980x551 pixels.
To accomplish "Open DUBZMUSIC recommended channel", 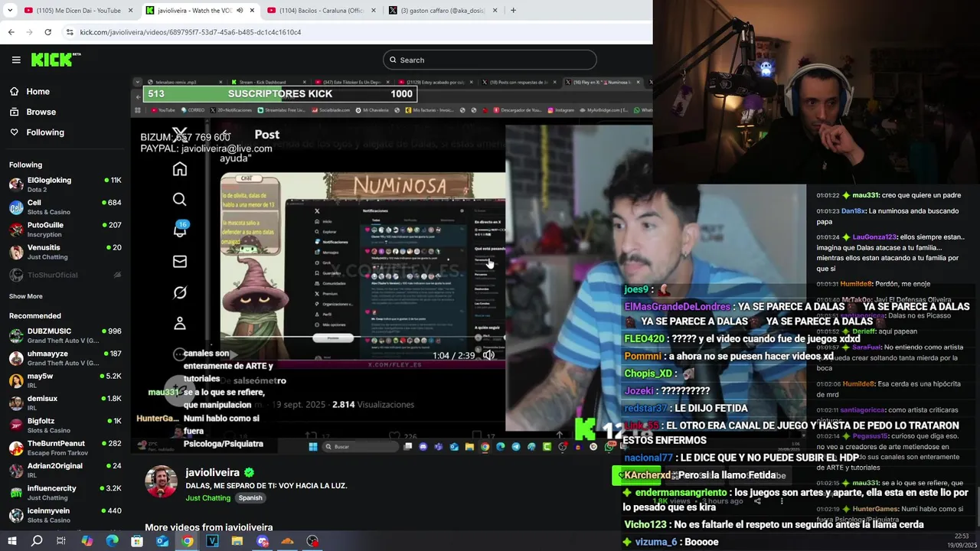I will pos(65,335).
